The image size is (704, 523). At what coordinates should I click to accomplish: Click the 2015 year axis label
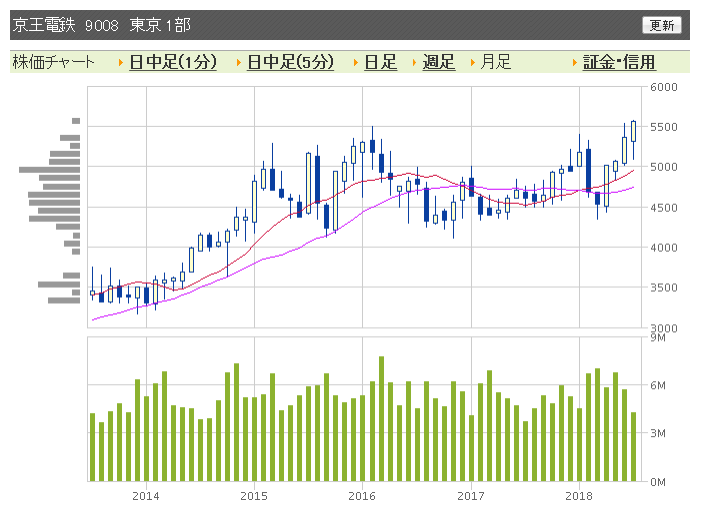coord(254,496)
